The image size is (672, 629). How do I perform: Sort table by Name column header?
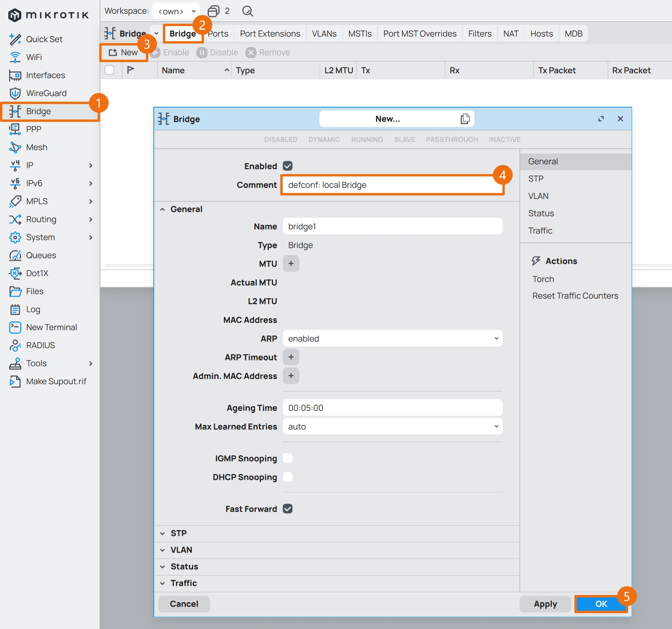194,70
